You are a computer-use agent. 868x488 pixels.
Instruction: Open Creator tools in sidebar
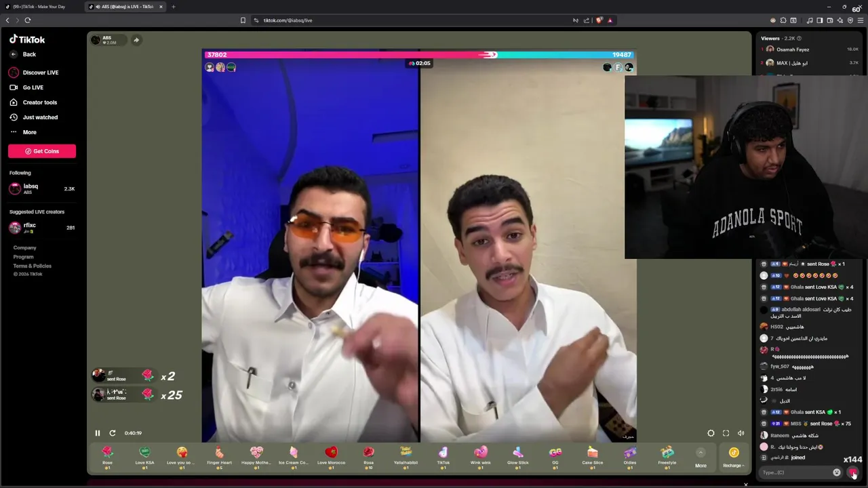(x=34, y=102)
